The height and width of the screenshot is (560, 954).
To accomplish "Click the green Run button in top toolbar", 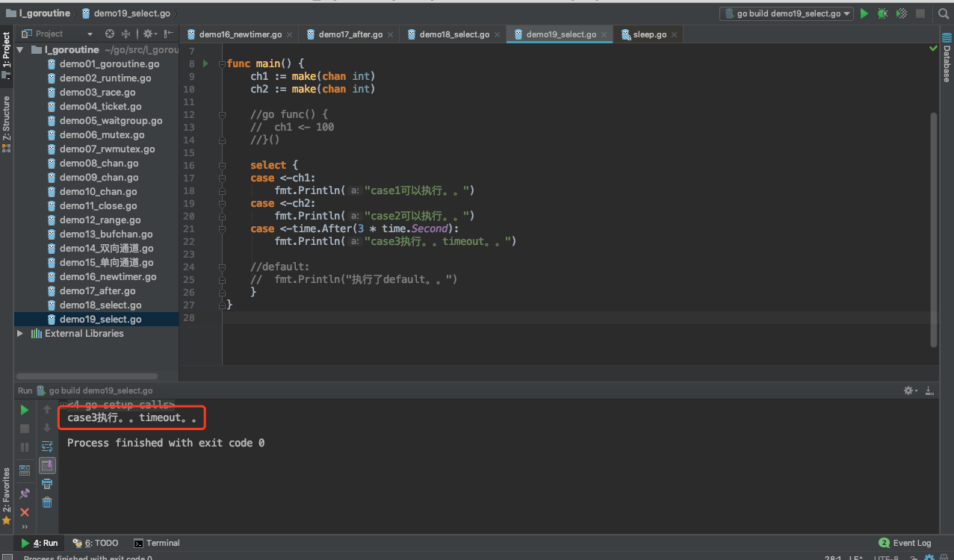I will coord(864,13).
